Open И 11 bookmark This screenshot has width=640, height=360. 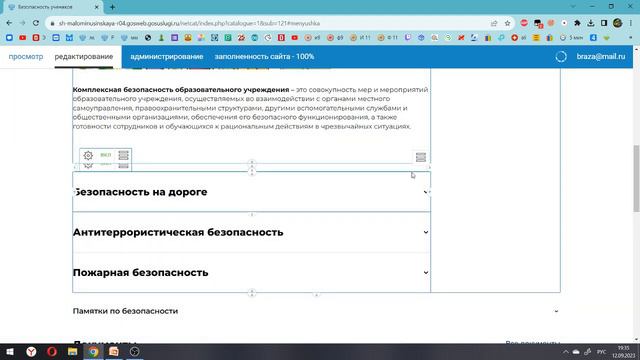point(360,38)
